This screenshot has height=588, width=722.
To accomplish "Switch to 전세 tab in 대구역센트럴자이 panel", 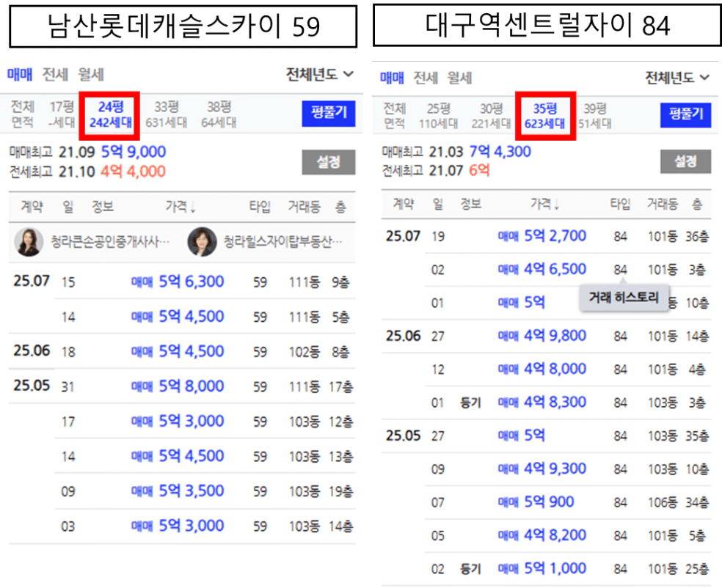I will (426, 78).
